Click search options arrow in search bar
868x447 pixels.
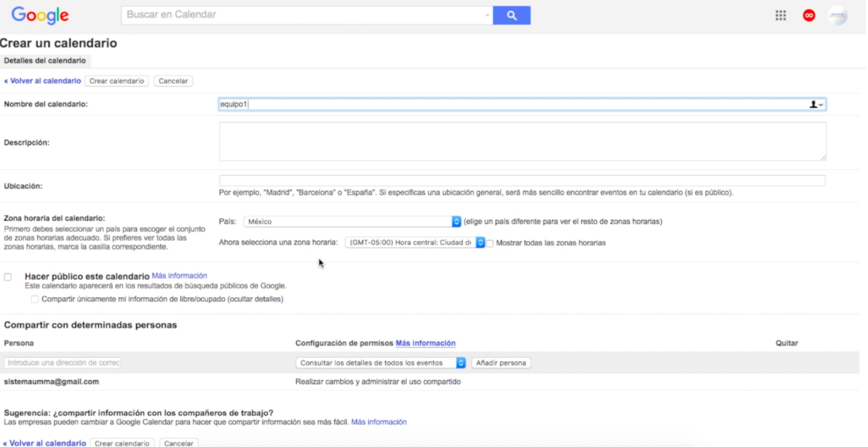[487, 15]
